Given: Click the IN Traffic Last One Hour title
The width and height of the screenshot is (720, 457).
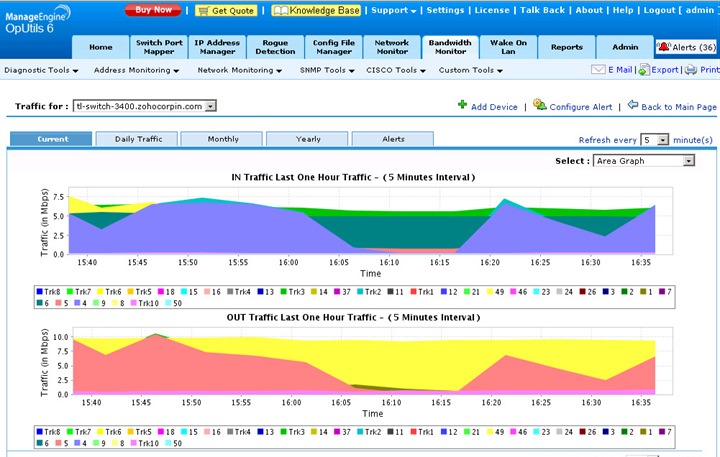Looking at the screenshot, I should pos(353,177).
